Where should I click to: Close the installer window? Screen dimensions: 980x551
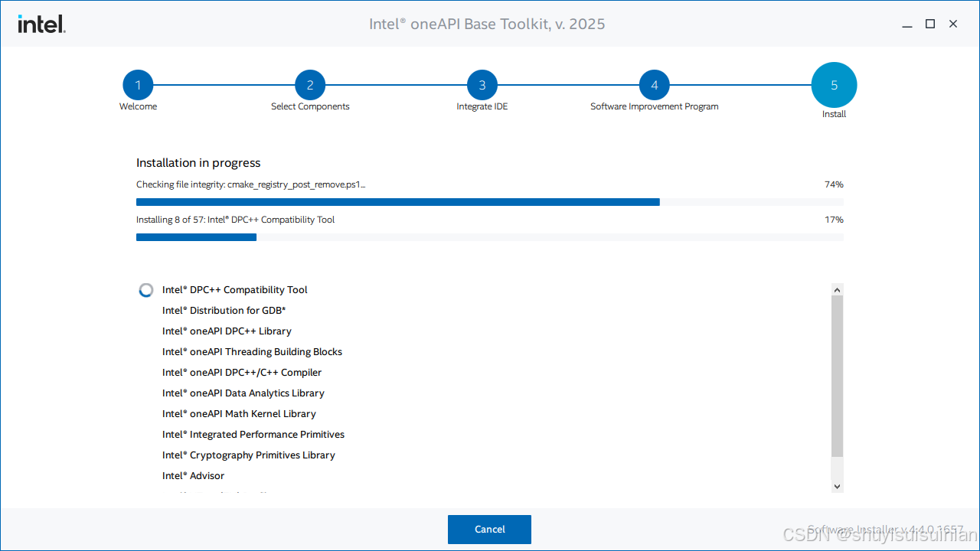(953, 24)
